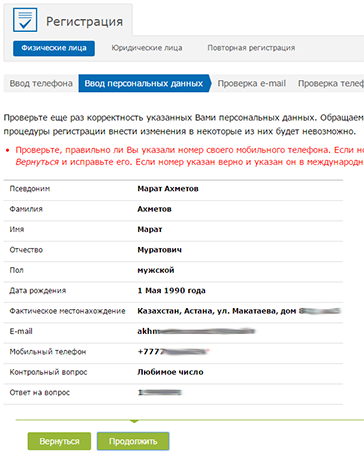The width and height of the screenshot is (364, 458).
Task: Click the Имя field label
Action: click(17, 229)
